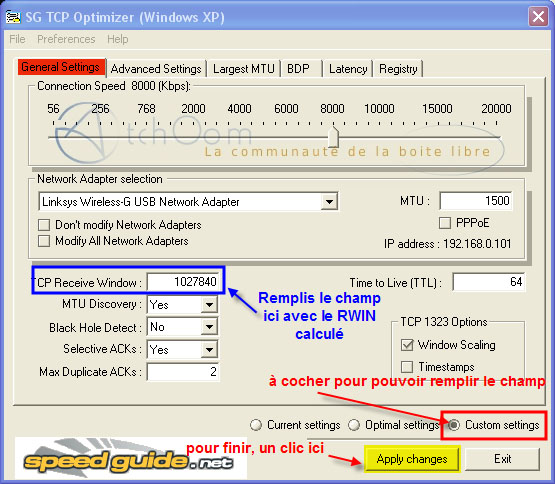
Task: Select the Optimal settings radio button
Action: click(354, 425)
